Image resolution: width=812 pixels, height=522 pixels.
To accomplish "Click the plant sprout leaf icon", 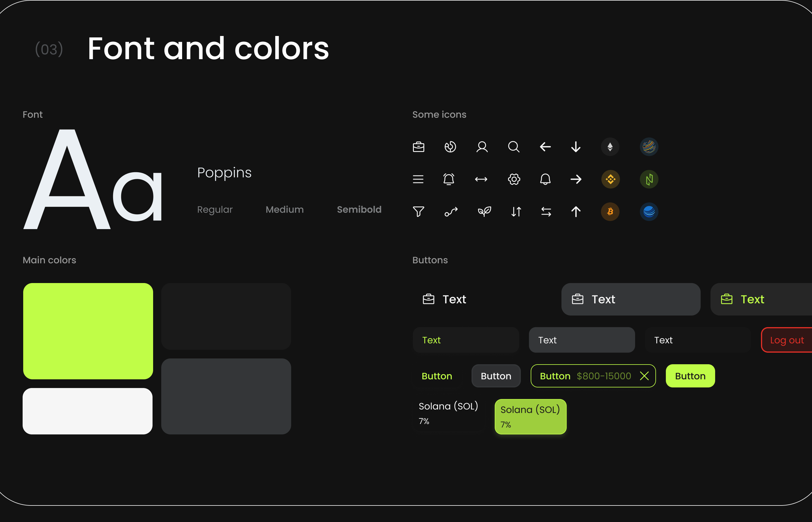I will click(484, 211).
